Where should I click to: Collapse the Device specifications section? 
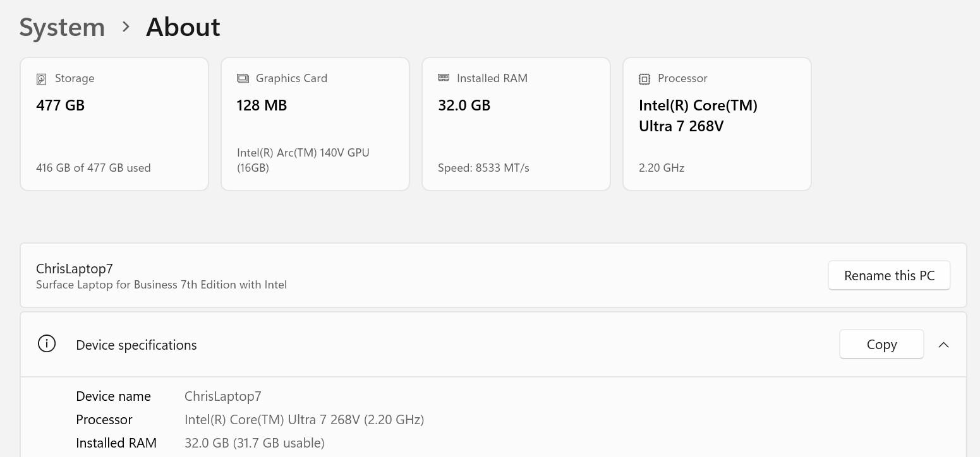click(943, 345)
